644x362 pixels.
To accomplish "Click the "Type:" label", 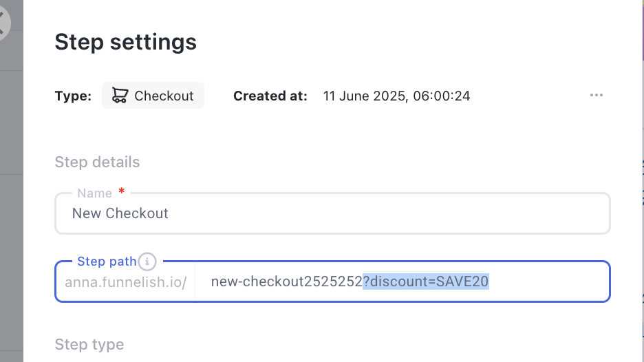I will 73,96.
